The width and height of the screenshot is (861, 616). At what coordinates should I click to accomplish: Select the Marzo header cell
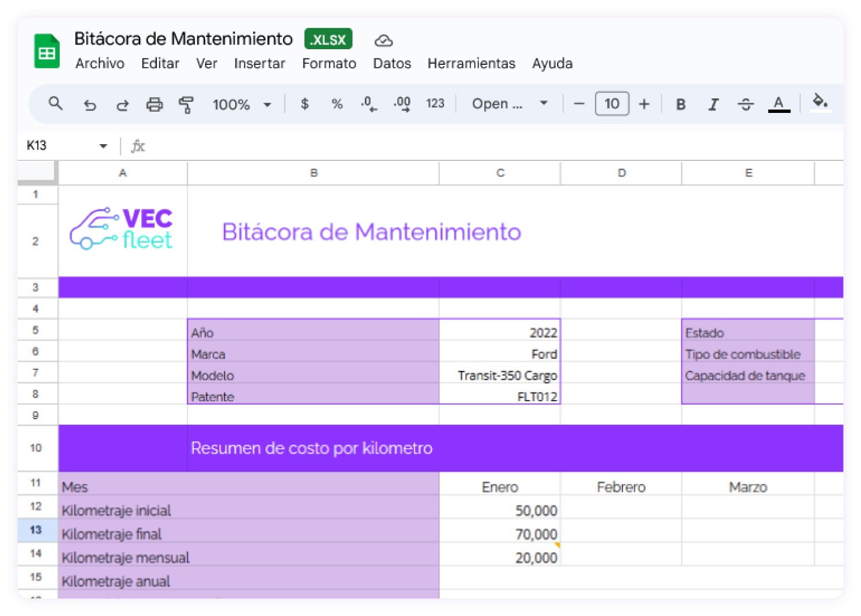click(x=748, y=484)
